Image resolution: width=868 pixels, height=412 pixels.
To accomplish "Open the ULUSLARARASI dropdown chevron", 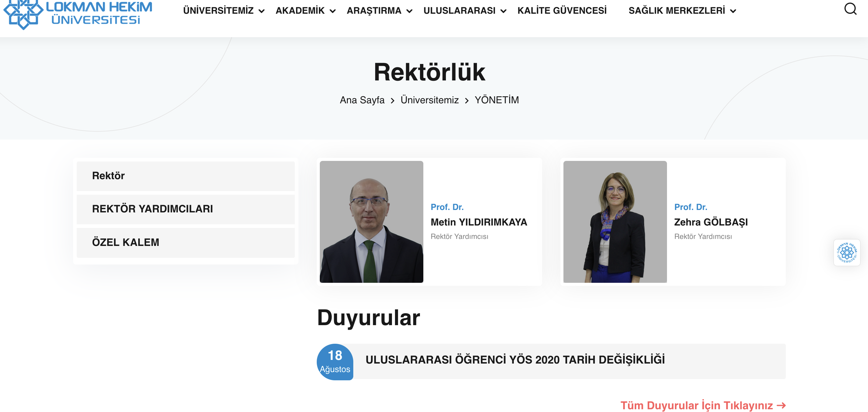I will [503, 11].
